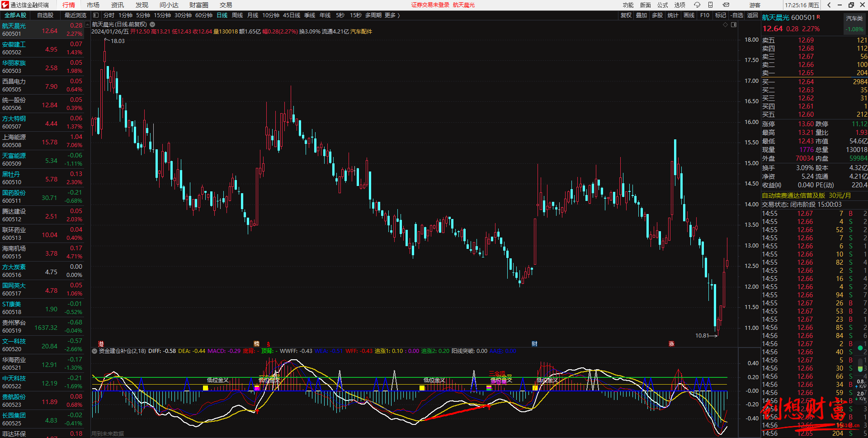Open chart settings dropdown next to 航天晨光(日线.前复权)
Image resolution: width=868 pixels, height=438 pixels.
click(x=152, y=24)
